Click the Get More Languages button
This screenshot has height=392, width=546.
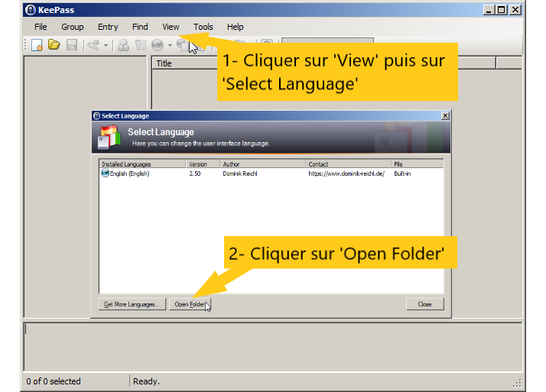[132, 304]
